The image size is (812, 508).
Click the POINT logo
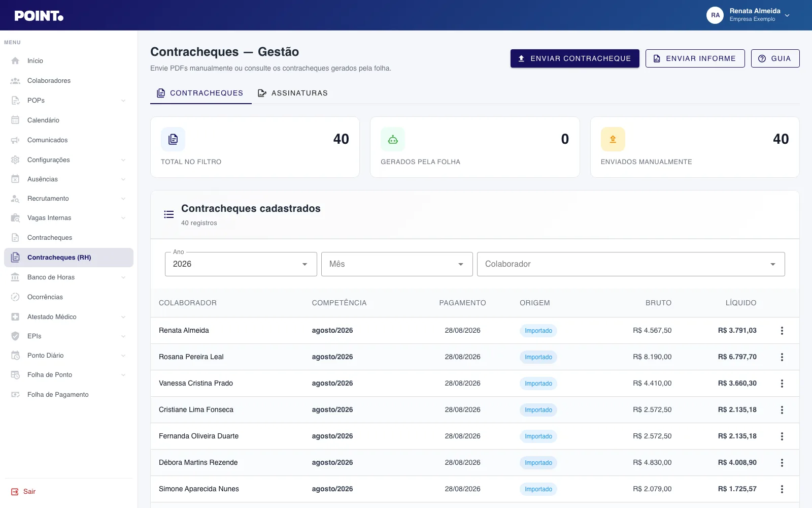39,16
